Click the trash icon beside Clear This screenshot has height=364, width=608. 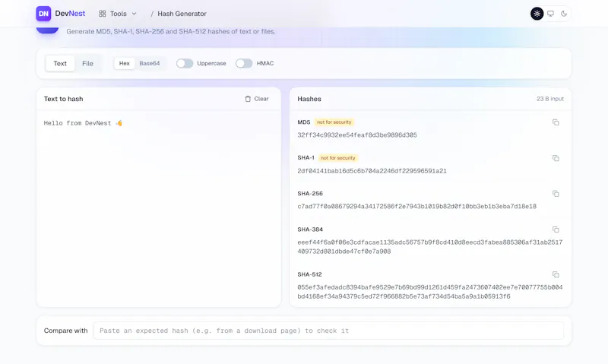(248, 99)
